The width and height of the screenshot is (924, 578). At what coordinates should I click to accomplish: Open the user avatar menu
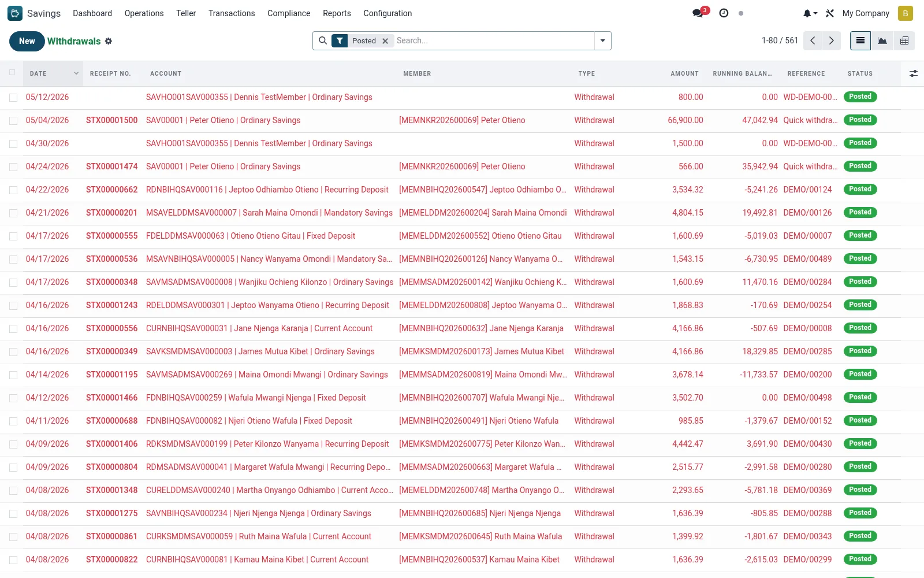pyautogui.click(x=905, y=13)
